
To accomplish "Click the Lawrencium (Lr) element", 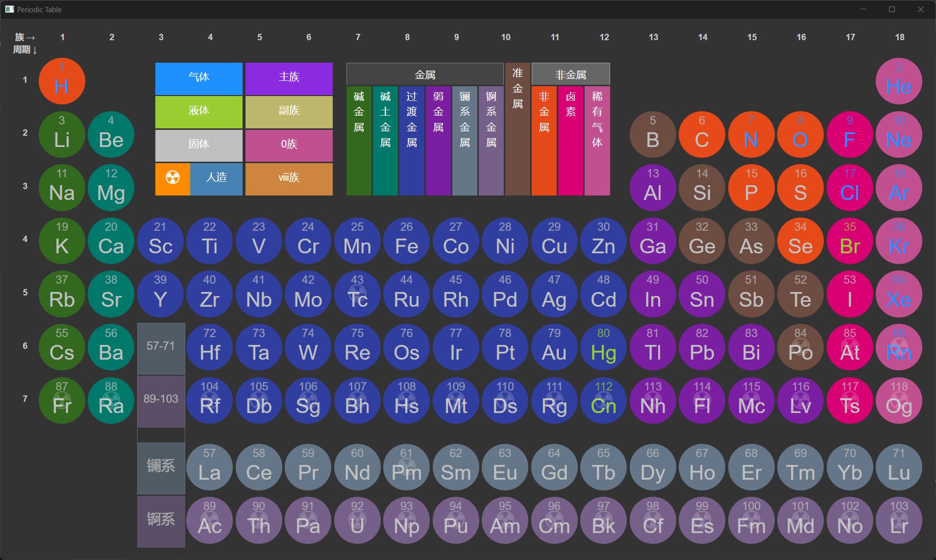I will click(x=899, y=521).
